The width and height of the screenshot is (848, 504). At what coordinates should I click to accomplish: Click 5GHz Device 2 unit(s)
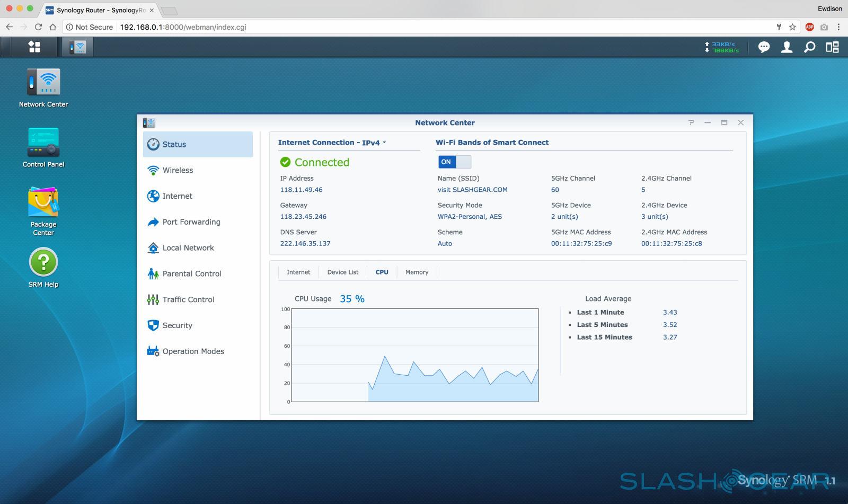(x=564, y=217)
